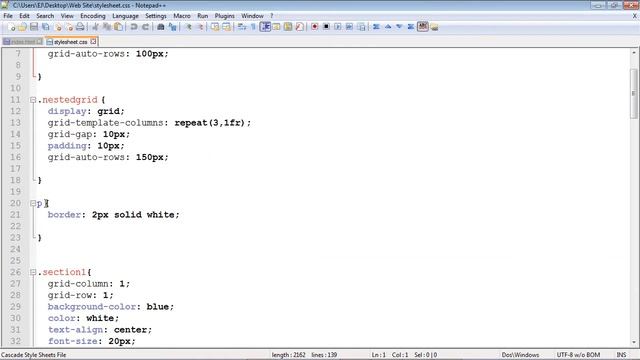Open the Macro menu
640x360 pixels.
(x=182, y=16)
